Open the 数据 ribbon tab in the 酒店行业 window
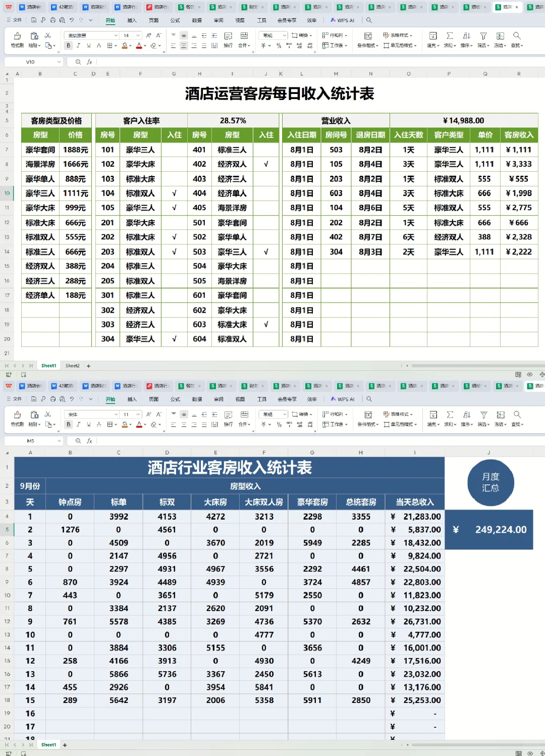This screenshot has height=756, width=545. (x=197, y=399)
